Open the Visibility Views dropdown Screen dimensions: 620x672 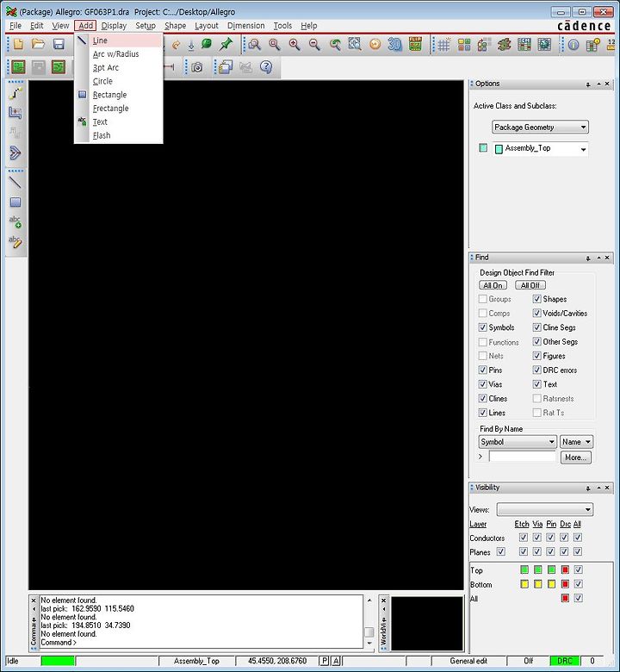pyautogui.click(x=544, y=509)
